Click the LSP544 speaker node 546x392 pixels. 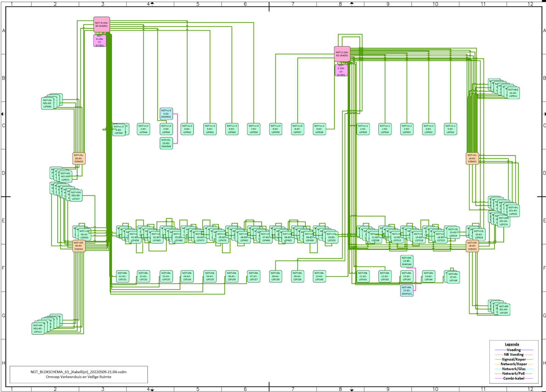click(x=143, y=129)
